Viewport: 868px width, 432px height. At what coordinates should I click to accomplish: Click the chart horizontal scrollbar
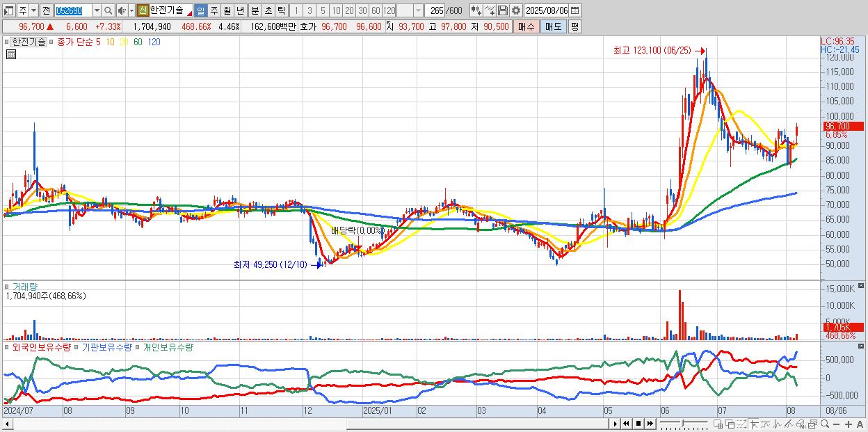pyautogui.click(x=305, y=424)
